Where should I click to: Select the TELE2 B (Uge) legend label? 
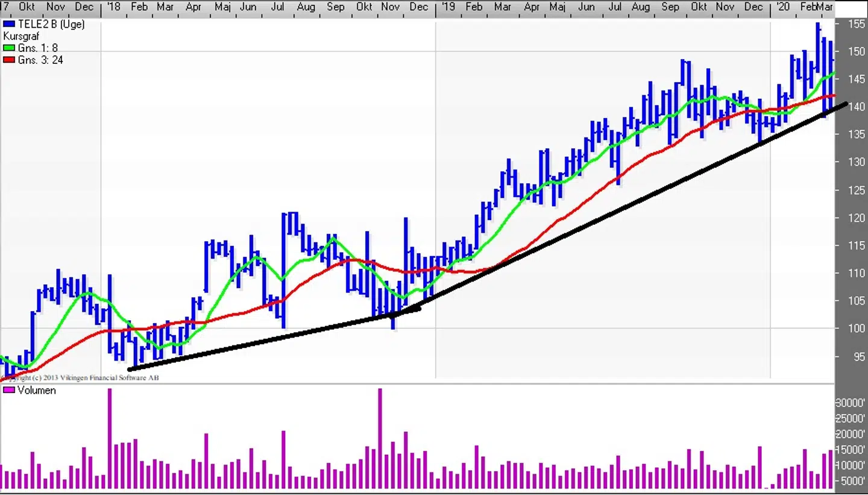click(51, 24)
